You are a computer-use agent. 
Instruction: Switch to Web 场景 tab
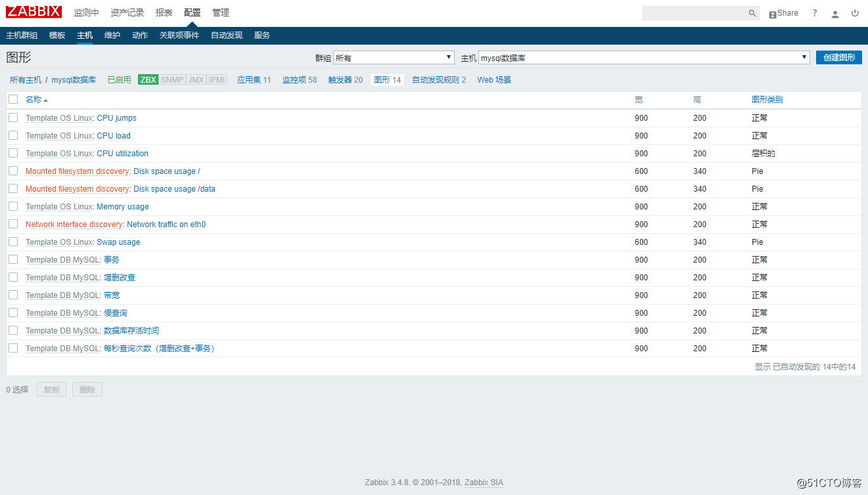(494, 79)
